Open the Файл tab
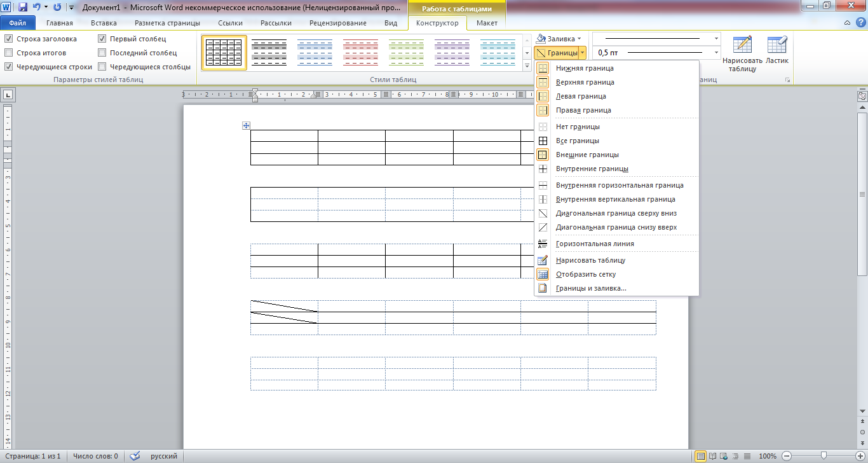 17,23
